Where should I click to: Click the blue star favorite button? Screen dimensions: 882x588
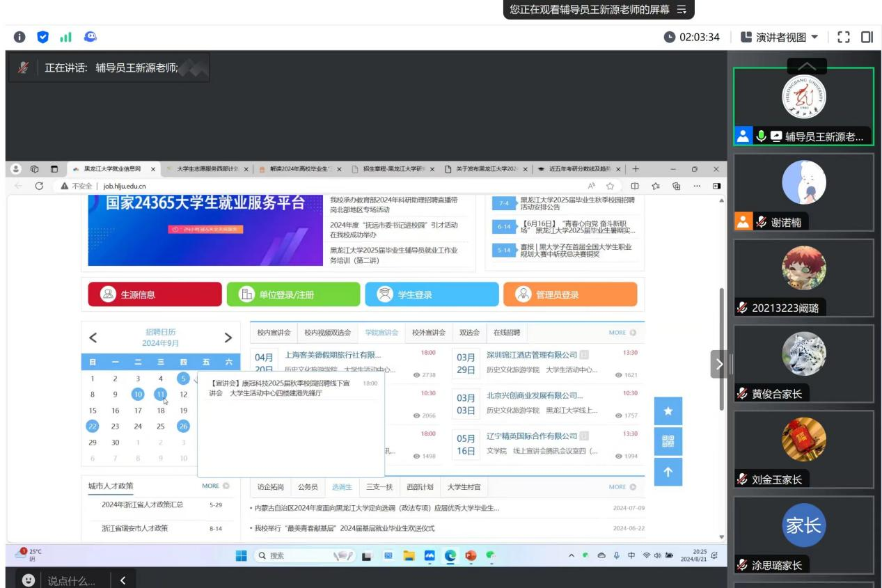(x=668, y=411)
